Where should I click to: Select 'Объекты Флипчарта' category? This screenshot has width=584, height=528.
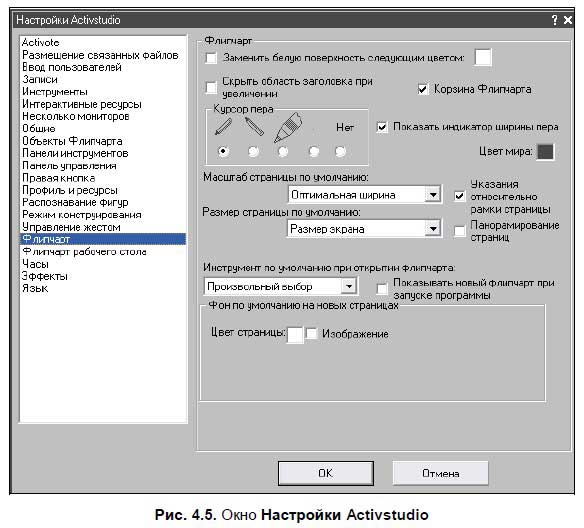tap(72, 141)
